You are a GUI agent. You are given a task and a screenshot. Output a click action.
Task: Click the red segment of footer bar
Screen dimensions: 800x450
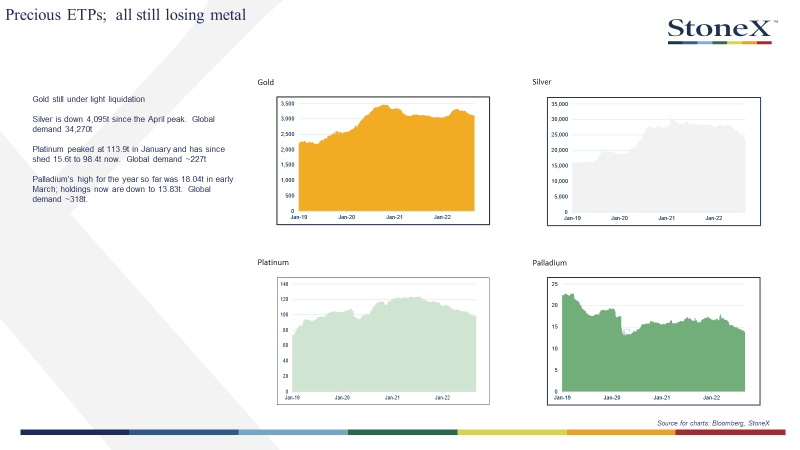731,432
